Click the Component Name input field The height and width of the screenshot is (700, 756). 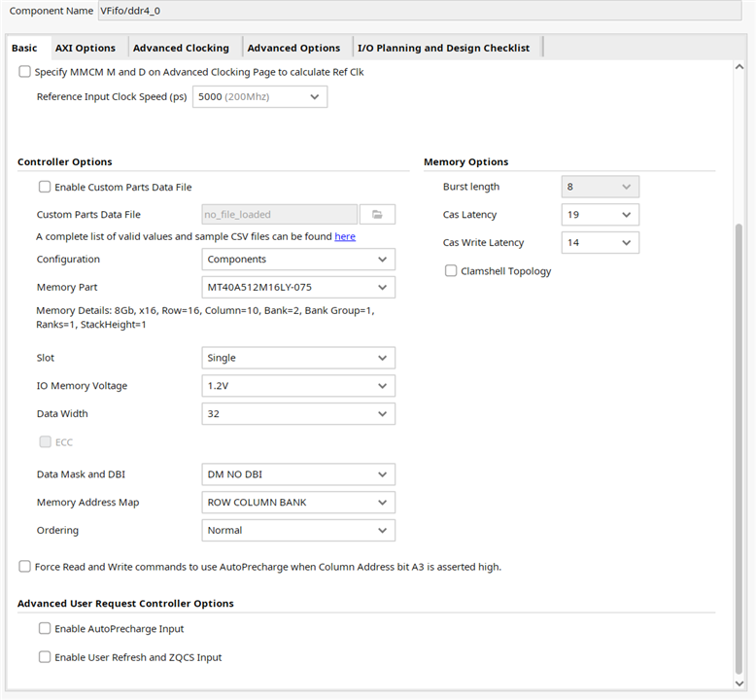pos(420,11)
